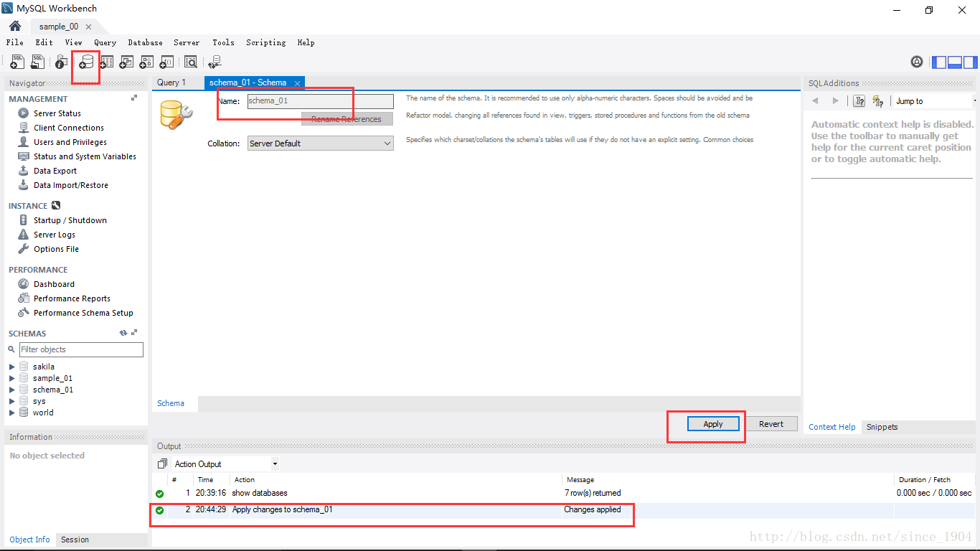Click the open SQL script file icon
The width and height of the screenshot is (980, 551).
pyautogui.click(x=37, y=62)
